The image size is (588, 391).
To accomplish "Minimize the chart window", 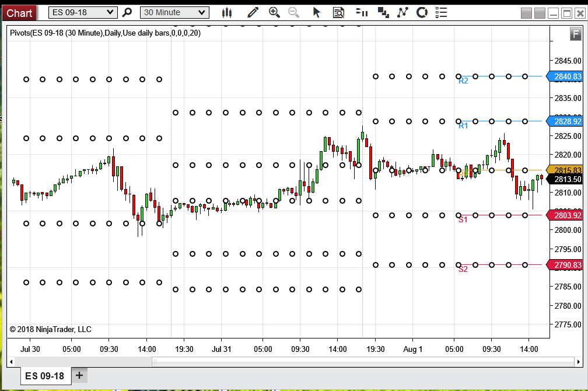I will pyautogui.click(x=553, y=13).
